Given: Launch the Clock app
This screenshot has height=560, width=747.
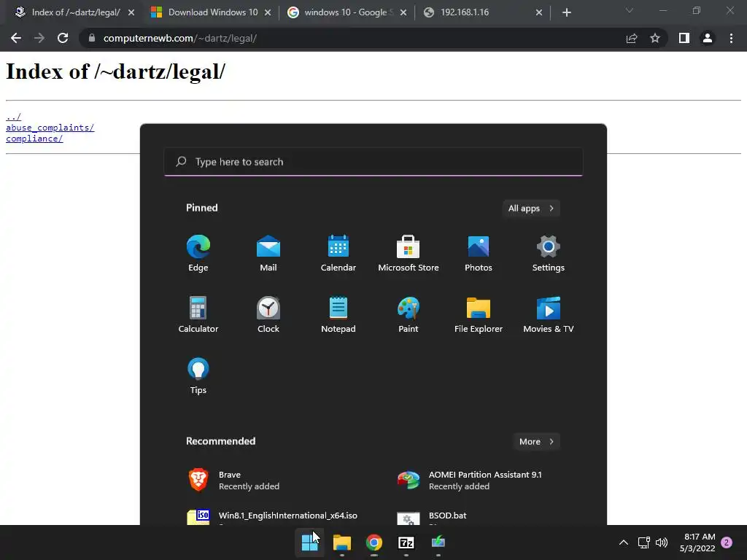Looking at the screenshot, I should (268, 315).
